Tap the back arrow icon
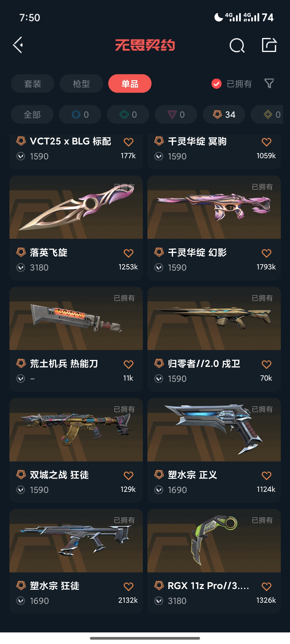290x644 pixels. click(x=18, y=45)
